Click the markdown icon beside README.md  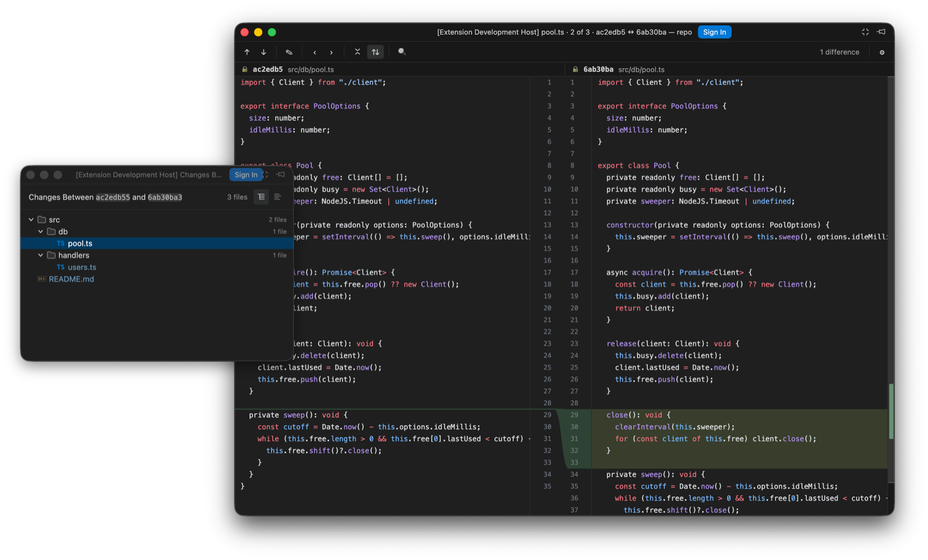(41, 279)
